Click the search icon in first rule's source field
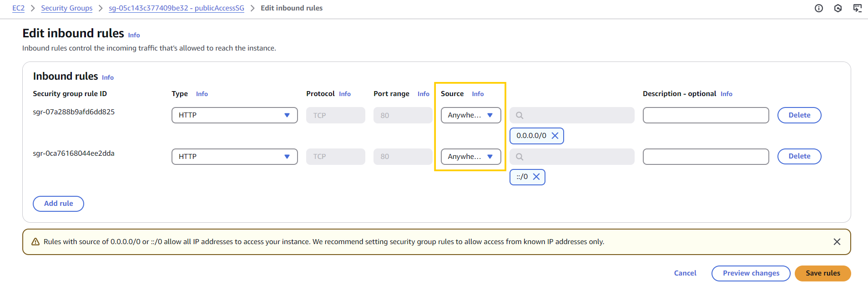This screenshot has height=286, width=868. tap(520, 115)
